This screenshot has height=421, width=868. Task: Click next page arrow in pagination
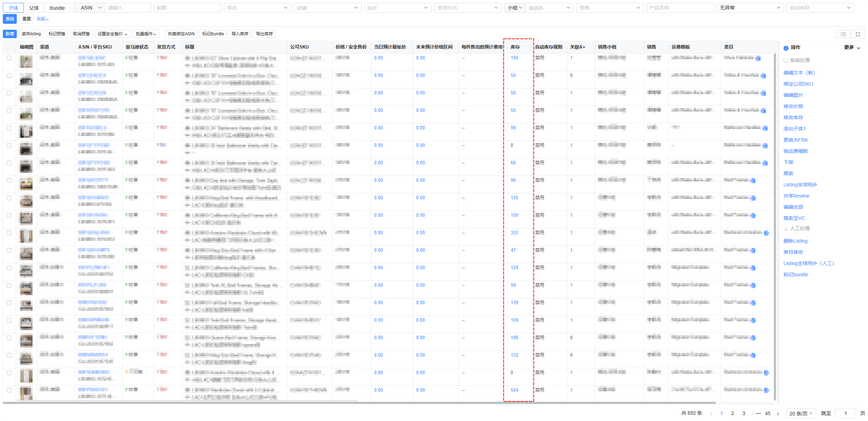(x=778, y=413)
